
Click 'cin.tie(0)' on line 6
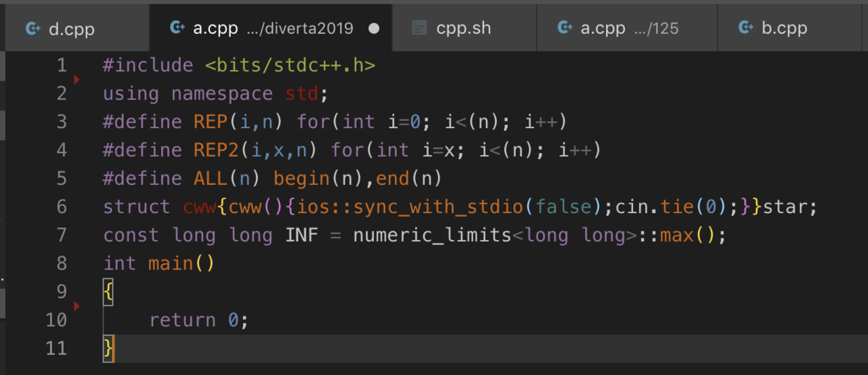pyautogui.click(x=671, y=207)
